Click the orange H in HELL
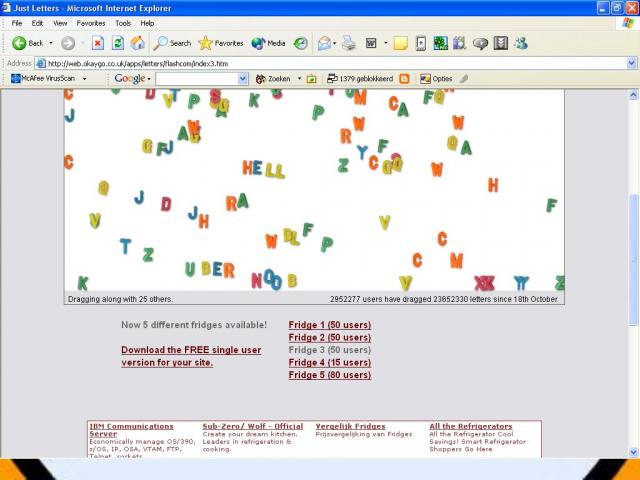The height and width of the screenshot is (480, 640). point(247,167)
